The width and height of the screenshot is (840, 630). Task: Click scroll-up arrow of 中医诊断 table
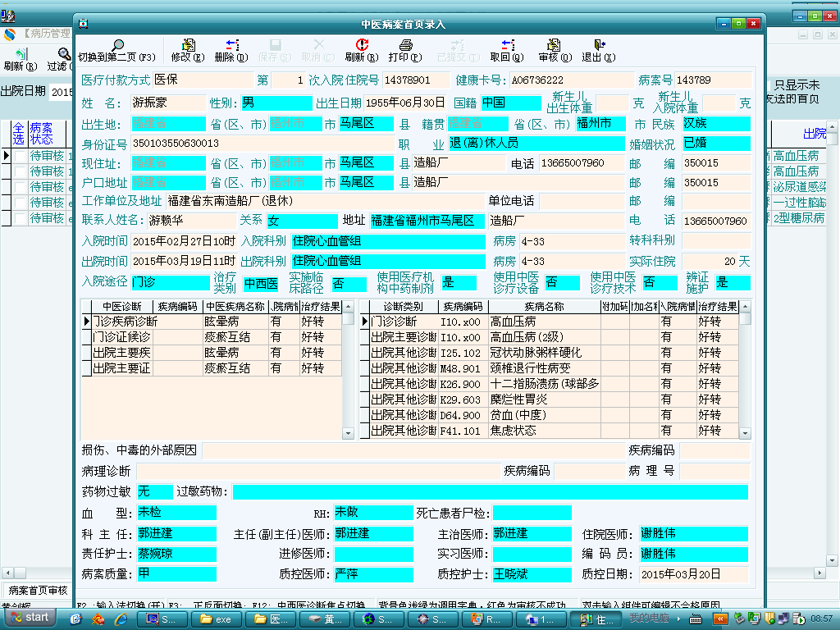click(348, 307)
